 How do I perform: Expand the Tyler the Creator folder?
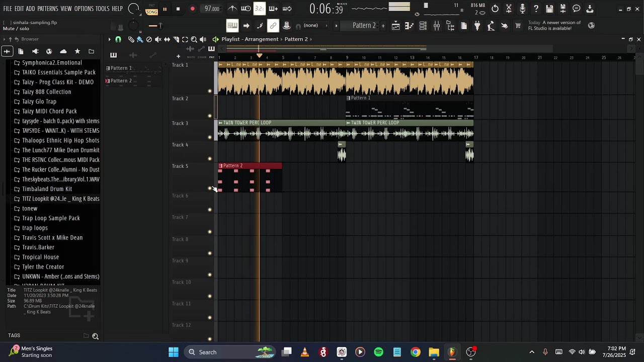tap(43, 267)
